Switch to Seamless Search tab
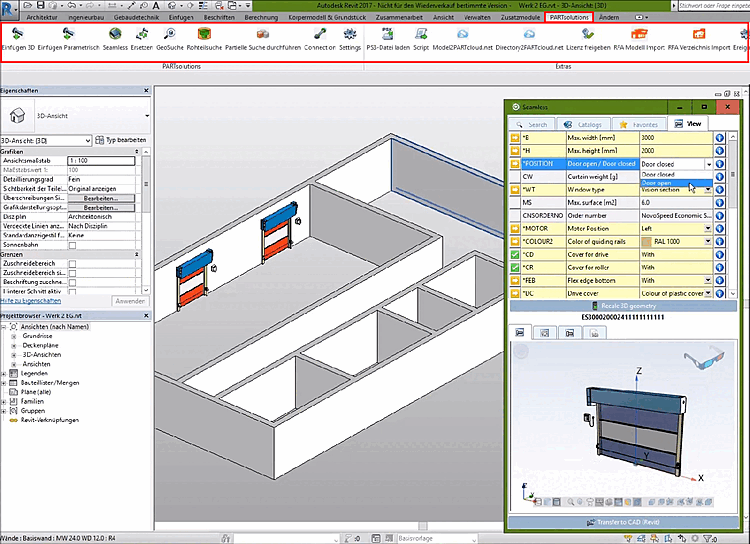750x544 pixels. click(531, 124)
